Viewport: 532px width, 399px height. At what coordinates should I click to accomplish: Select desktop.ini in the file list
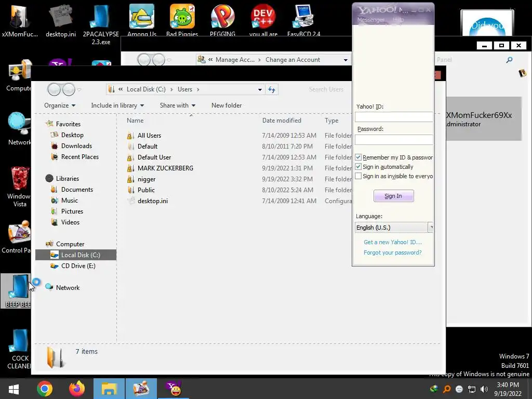point(153,201)
